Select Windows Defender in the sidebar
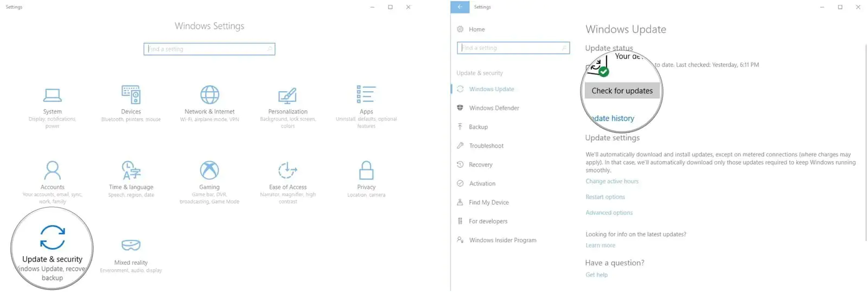Screen dimensions: 868x292 tap(494, 108)
